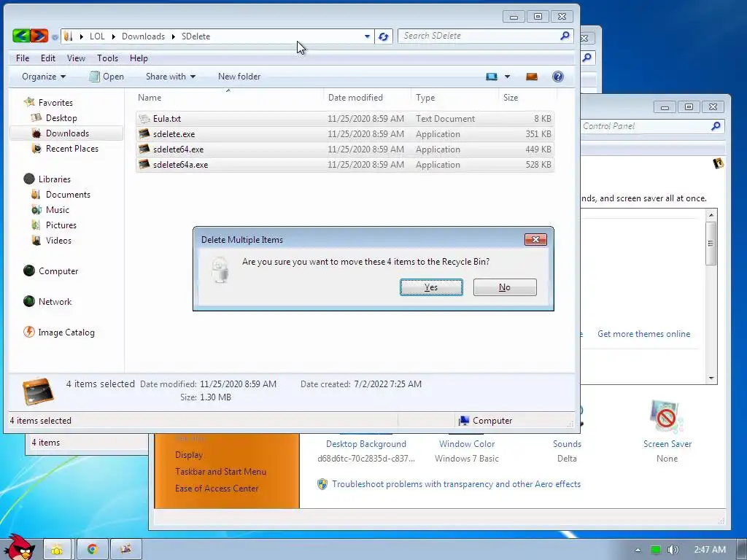Click the Network icon in the navigation pane

(x=29, y=301)
